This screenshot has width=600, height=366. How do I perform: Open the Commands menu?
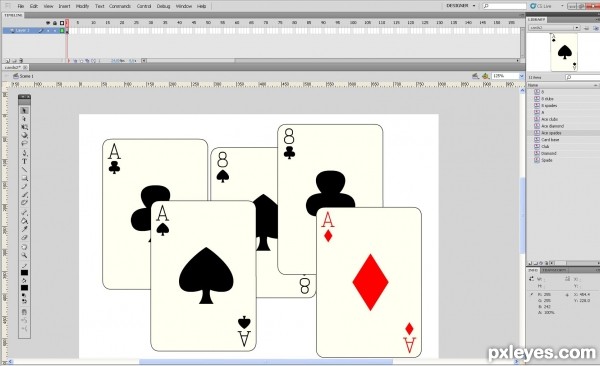[120, 6]
